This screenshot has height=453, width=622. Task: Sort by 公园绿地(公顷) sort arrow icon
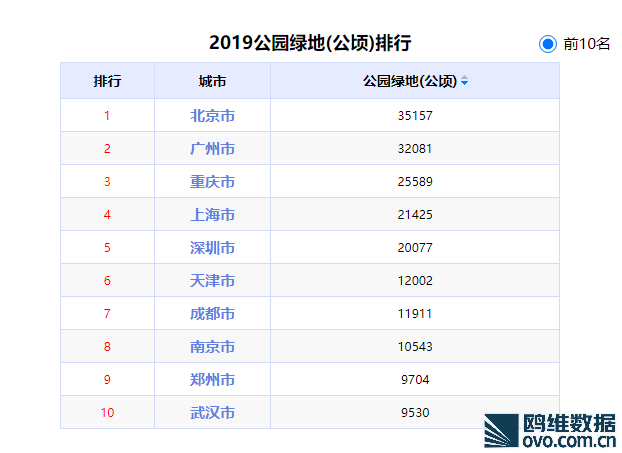[x=464, y=81]
